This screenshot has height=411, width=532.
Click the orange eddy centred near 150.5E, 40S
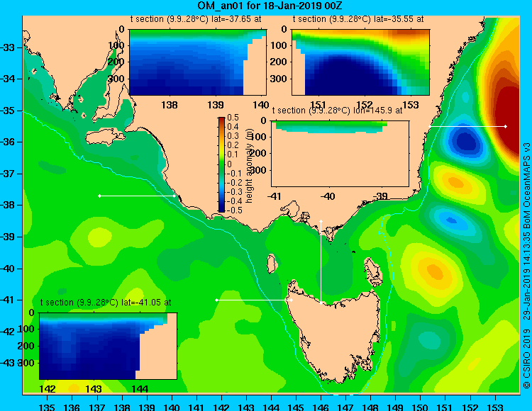[435, 271]
